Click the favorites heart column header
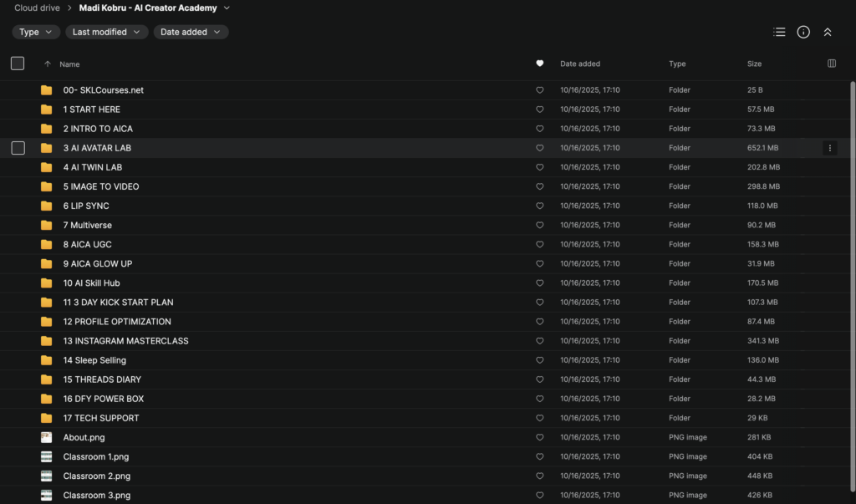This screenshot has height=504, width=856. (x=540, y=64)
